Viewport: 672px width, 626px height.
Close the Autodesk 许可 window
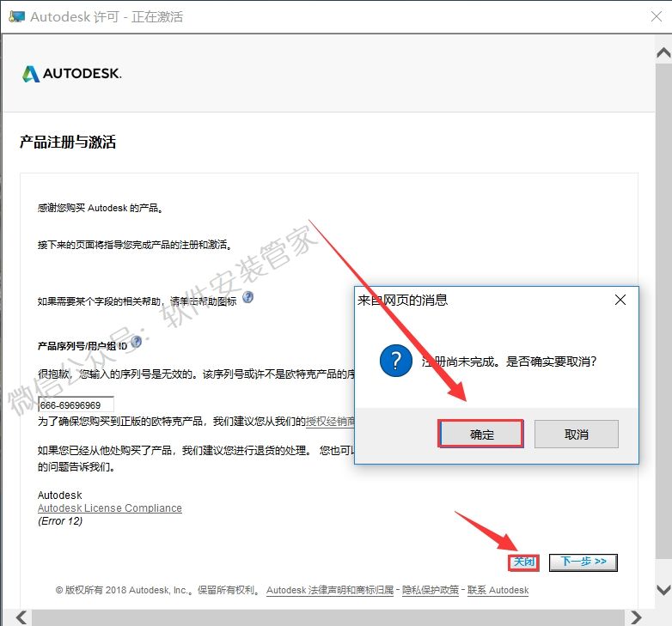(x=655, y=16)
